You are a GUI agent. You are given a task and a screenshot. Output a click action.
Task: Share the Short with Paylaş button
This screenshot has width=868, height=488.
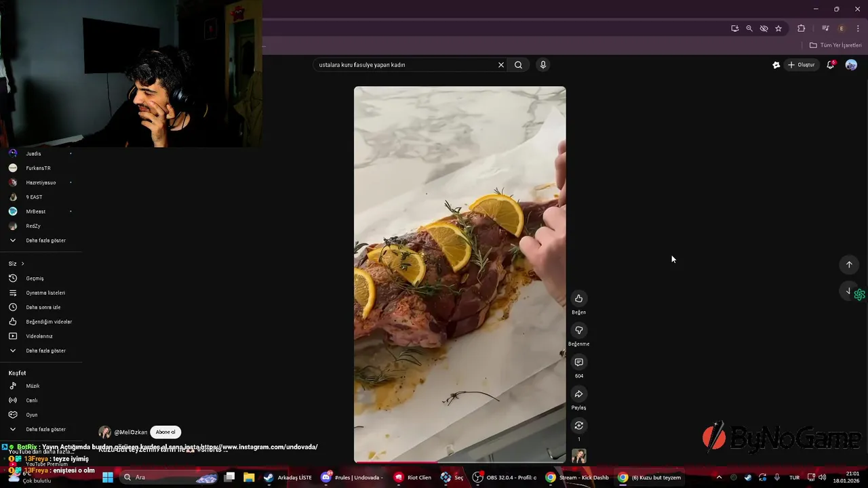[x=578, y=394]
